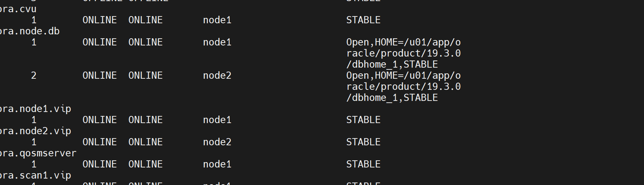This screenshot has height=185, width=644.
Task: Click first ONLINE in the ora.qosmserver row
Action: point(100,164)
